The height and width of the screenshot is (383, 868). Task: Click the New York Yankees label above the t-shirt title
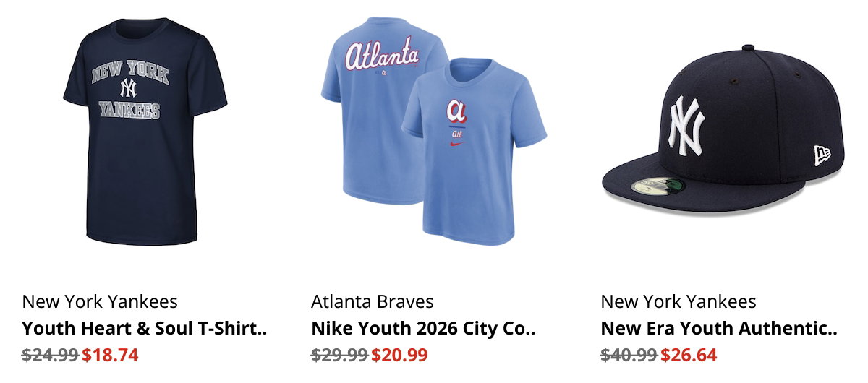coord(100,301)
